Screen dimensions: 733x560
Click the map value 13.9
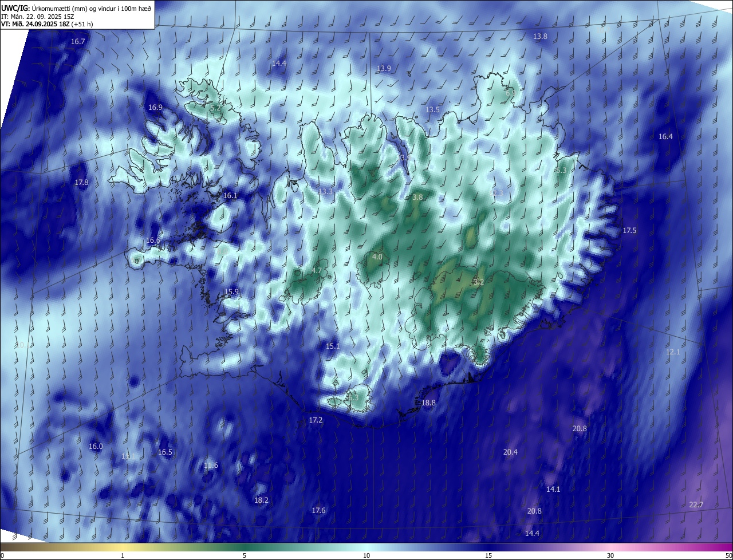[384, 68]
